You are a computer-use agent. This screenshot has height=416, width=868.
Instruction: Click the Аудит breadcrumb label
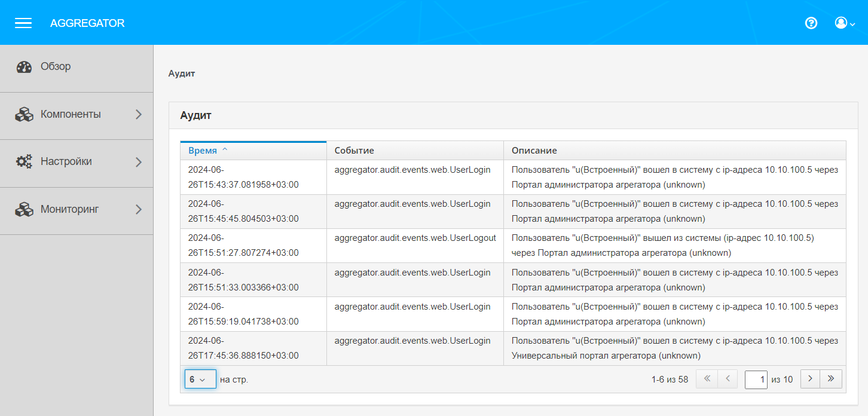(x=182, y=74)
